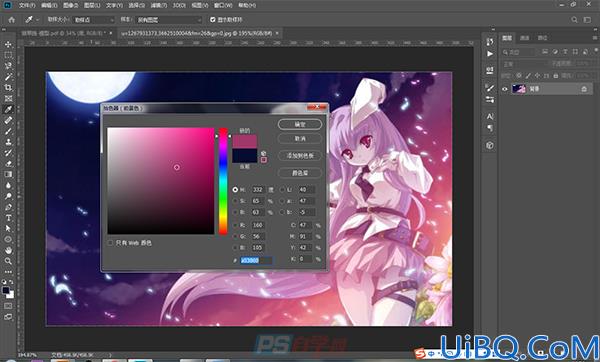Hide the Background layer eye icon
This screenshot has width=600, height=362.
point(505,89)
